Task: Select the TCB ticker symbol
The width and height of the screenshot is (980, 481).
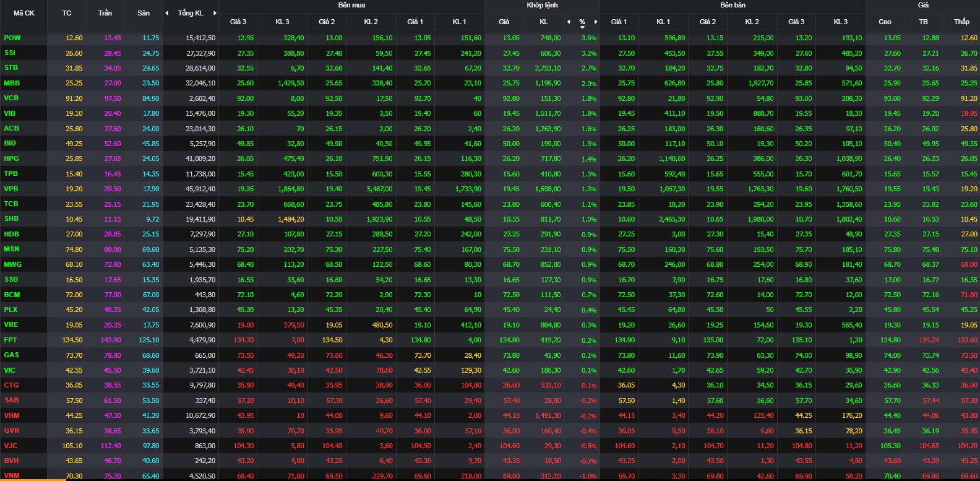Action: coord(11,204)
